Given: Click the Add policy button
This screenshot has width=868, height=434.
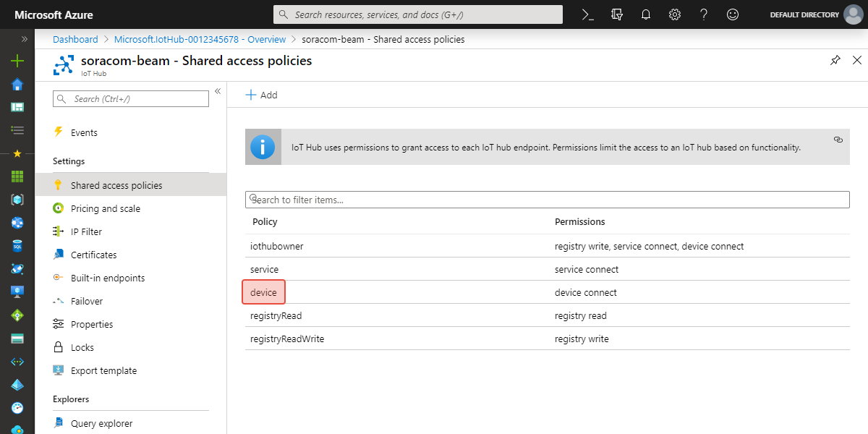Looking at the screenshot, I should [x=261, y=95].
